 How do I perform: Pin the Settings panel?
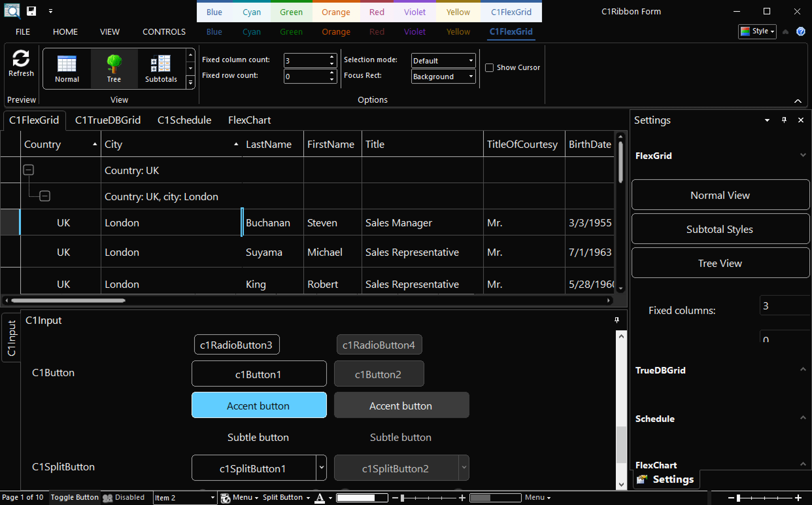(784, 120)
